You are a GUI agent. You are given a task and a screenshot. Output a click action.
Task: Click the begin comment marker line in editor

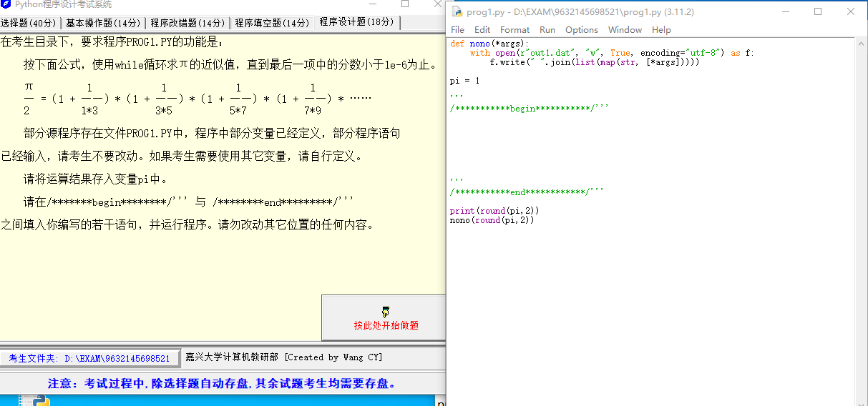pyautogui.click(x=530, y=108)
